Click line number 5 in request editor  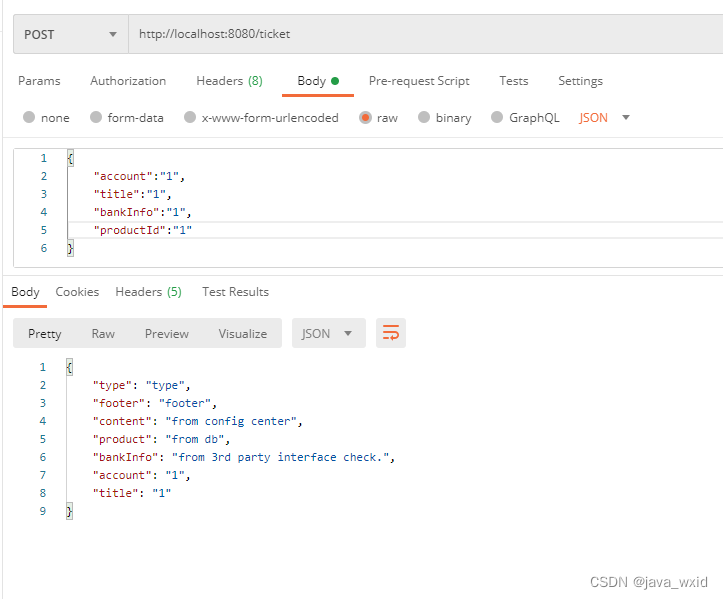click(x=44, y=230)
